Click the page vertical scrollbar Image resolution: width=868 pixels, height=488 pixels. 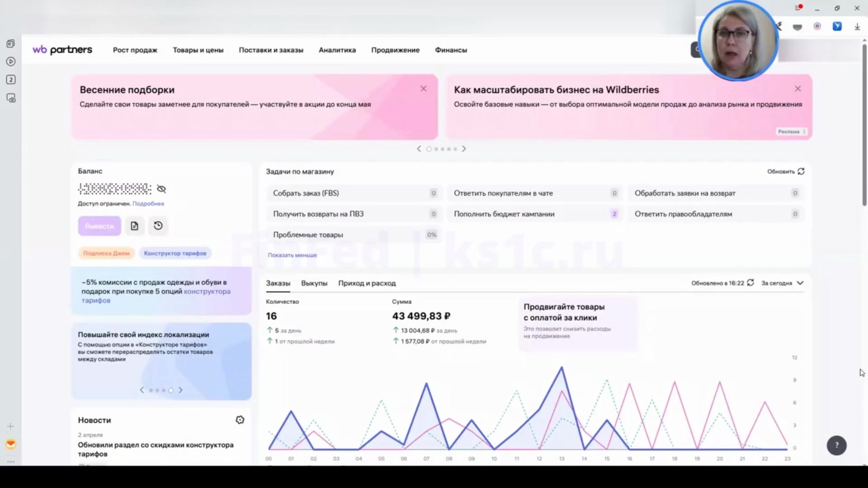(864, 122)
